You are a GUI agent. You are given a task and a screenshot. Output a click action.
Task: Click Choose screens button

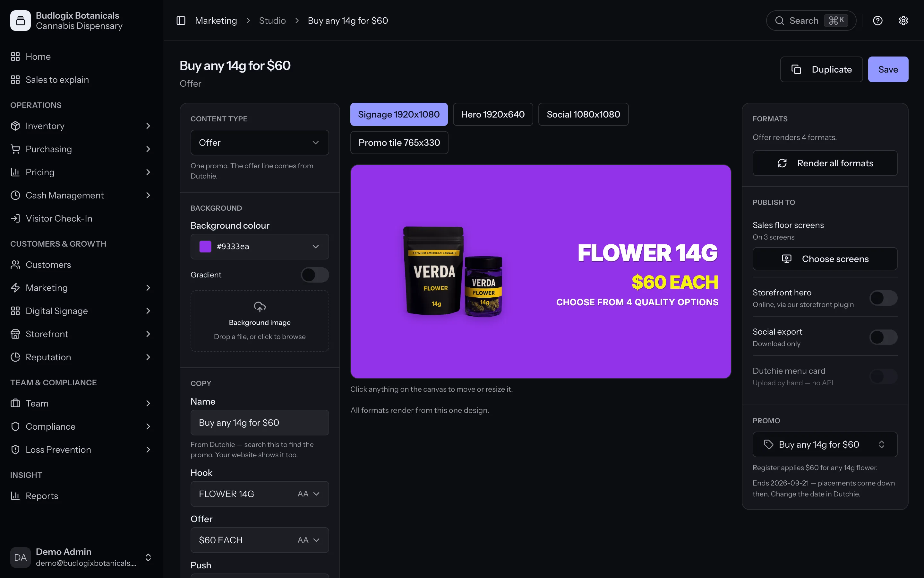click(825, 259)
